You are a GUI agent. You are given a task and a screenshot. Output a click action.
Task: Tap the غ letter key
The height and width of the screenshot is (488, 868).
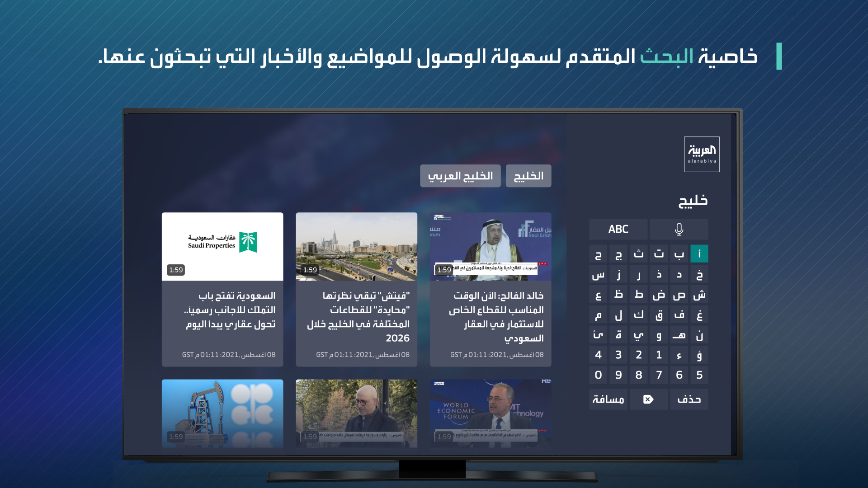click(699, 315)
